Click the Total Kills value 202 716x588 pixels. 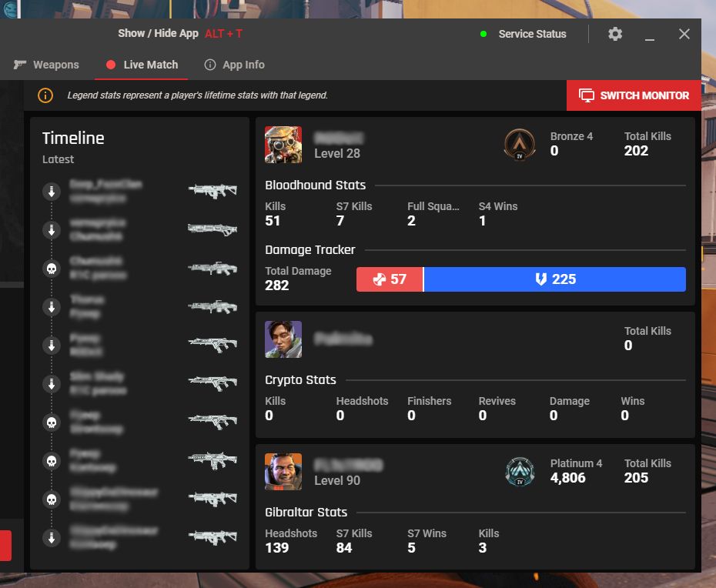(x=636, y=151)
